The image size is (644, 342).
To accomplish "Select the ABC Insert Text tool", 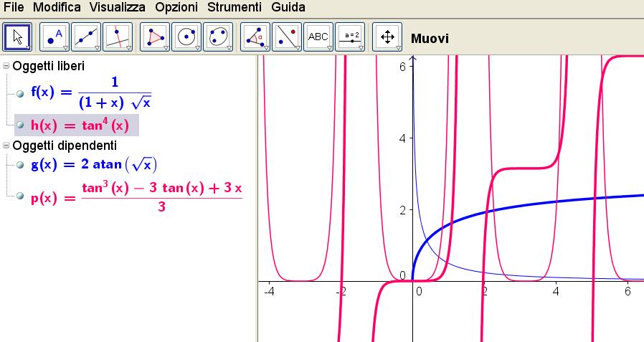I will [318, 37].
